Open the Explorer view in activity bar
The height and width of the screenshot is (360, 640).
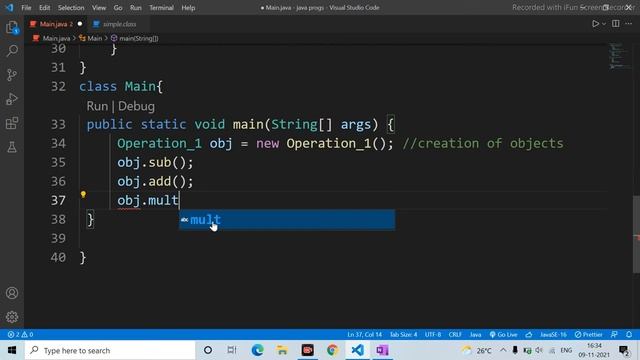12,27
